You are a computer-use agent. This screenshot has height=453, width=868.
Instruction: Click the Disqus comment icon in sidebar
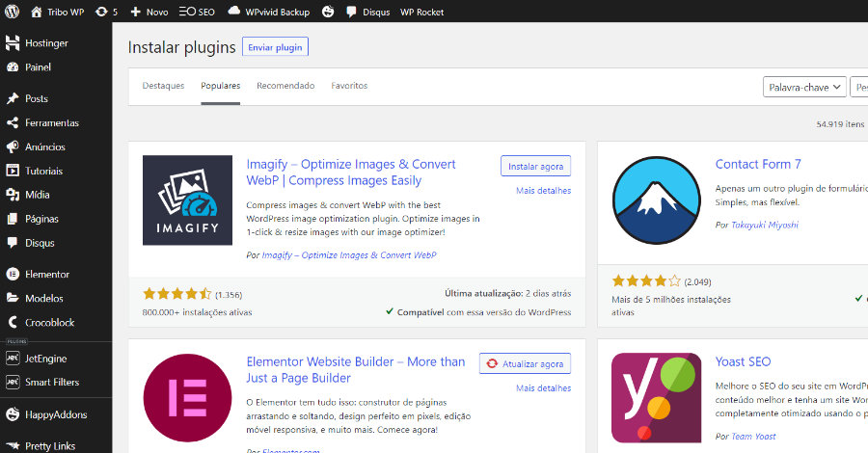tap(13, 243)
